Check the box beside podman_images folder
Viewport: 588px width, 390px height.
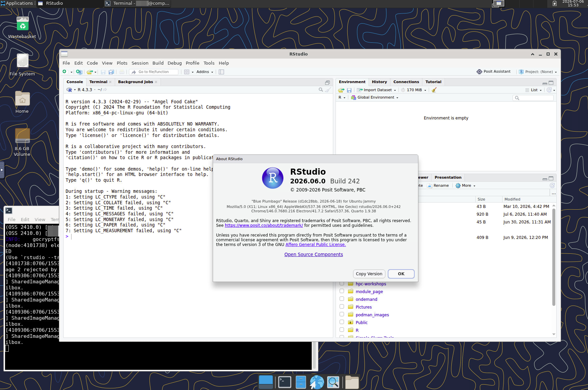342,314
